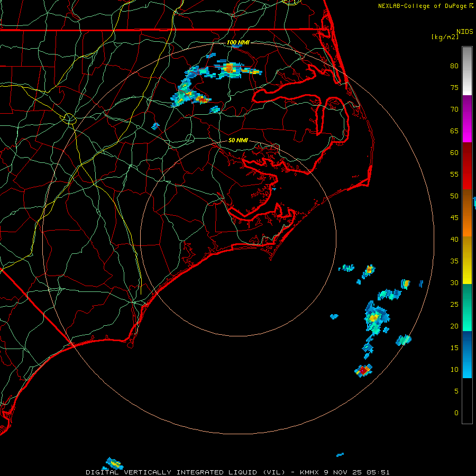The height and width of the screenshot is (476, 476).
Task: Select the 20 value on the VIL scale
Action: (454, 326)
